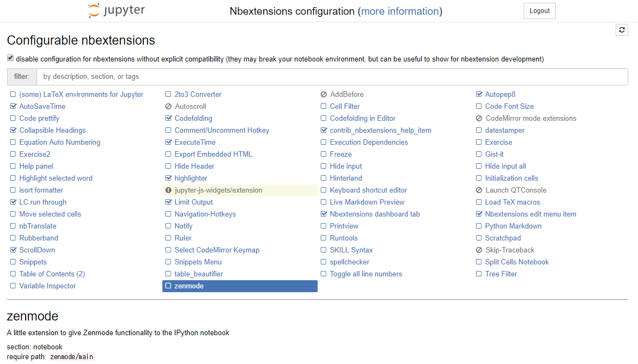The width and height of the screenshot is (638, 364).
Task: Click the warning icon beside jupyter-js-widgets/extension
Action: (x=168, y=190)
